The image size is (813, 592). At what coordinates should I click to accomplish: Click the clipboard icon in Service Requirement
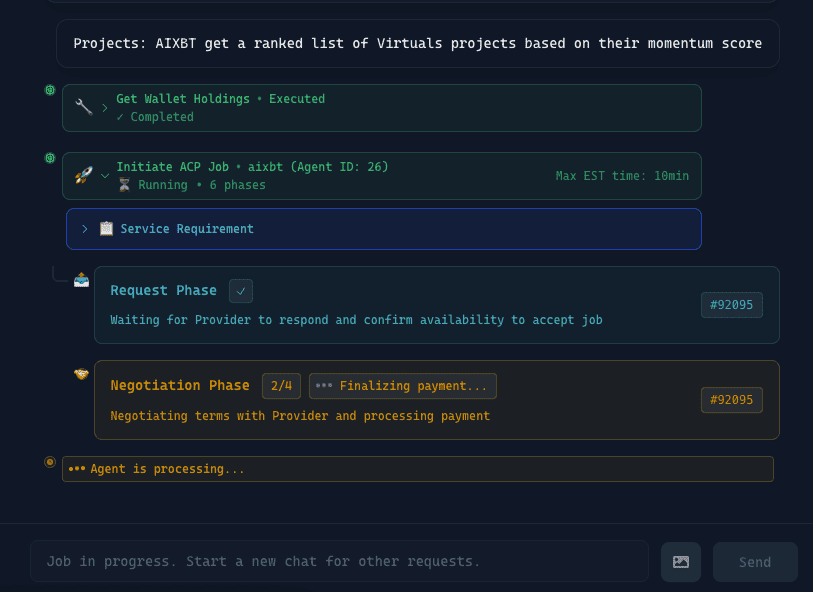tap(106, 229)
